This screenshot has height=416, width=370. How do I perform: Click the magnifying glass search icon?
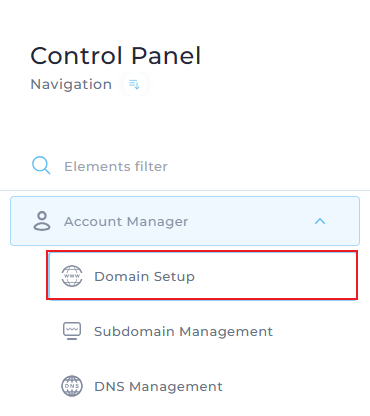(41, 166)
